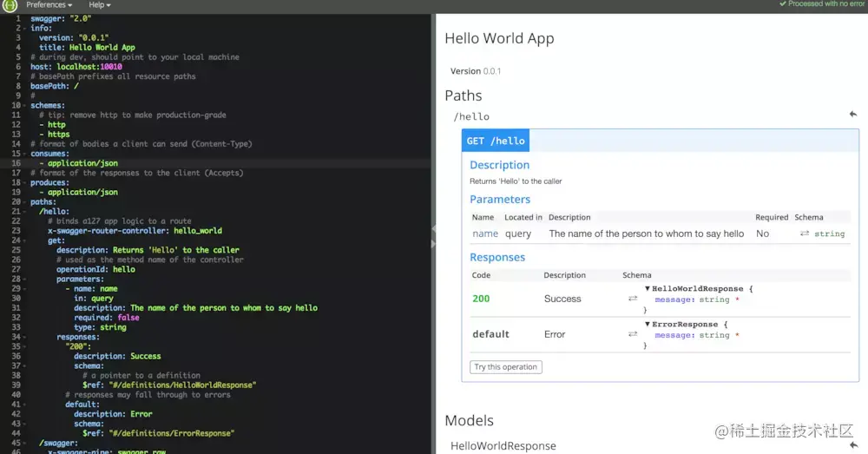This screenshot has height=454, width=868.
Task: Collapse the HelloWorldResponse model arrow icon
Action: pyautogui.click(x=853, y=445)
